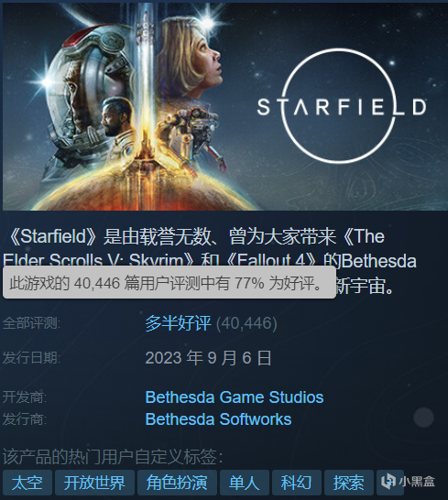
Task: Click the Starfield header capsule image
Action: (225, 106)
